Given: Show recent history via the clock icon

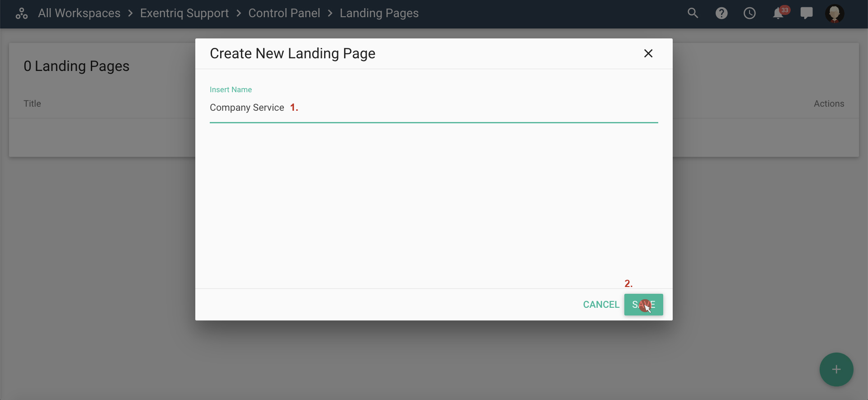Looking at the screenshot, I should point(750,14).
